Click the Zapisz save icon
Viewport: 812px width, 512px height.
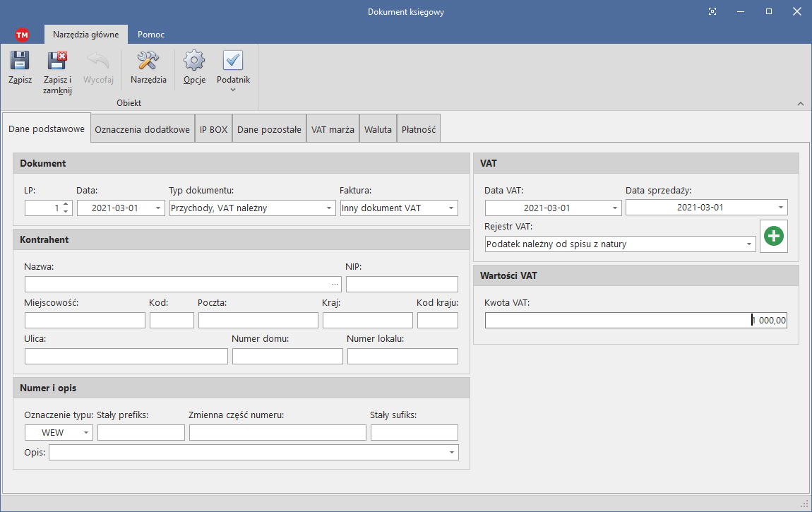[20, 61]
